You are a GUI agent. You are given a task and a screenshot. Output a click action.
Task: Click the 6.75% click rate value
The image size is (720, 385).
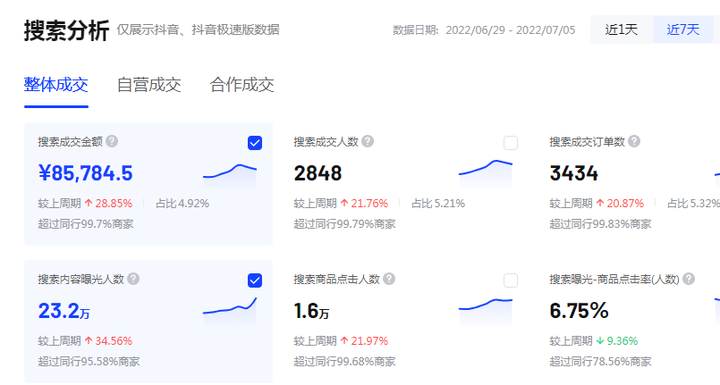(579, 311)
